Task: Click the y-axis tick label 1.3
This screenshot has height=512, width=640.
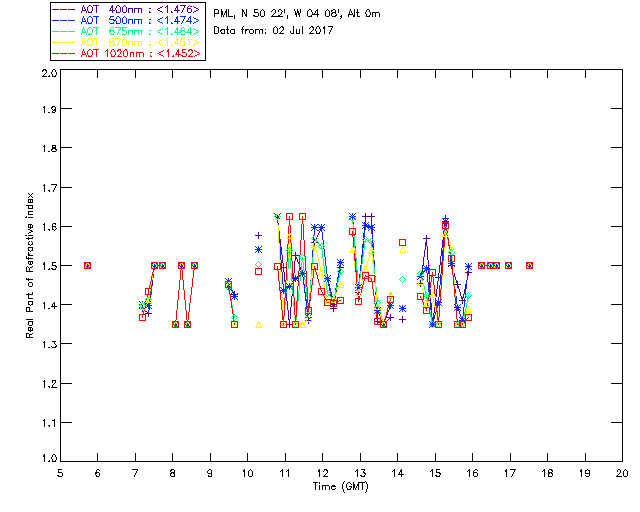Action: [49, 344]
